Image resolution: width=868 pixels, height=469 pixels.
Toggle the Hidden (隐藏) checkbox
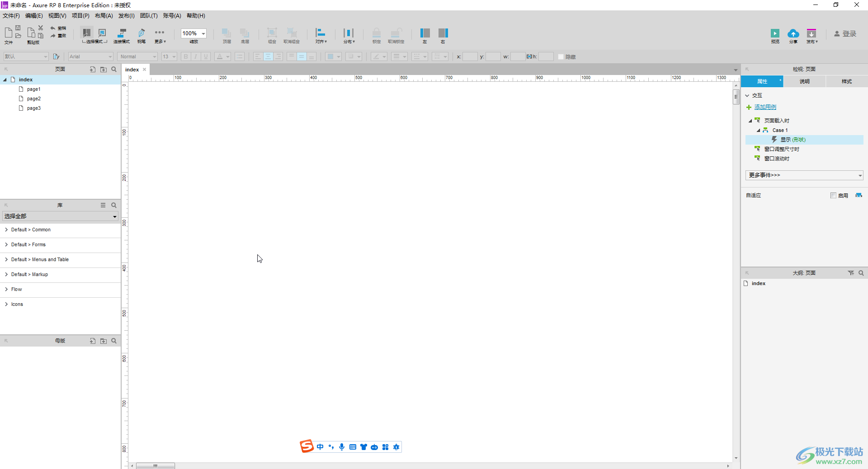click(x=561, y=57)
